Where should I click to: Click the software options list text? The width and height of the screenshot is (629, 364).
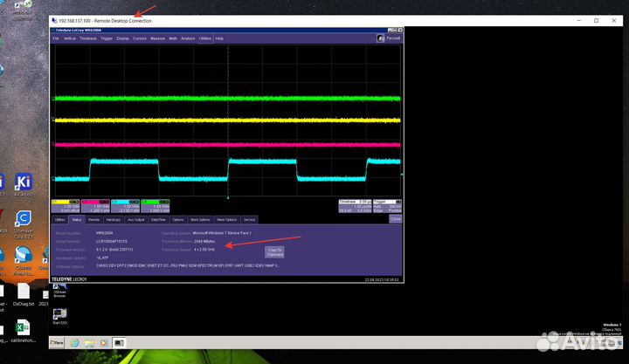[x=188, y=265]
